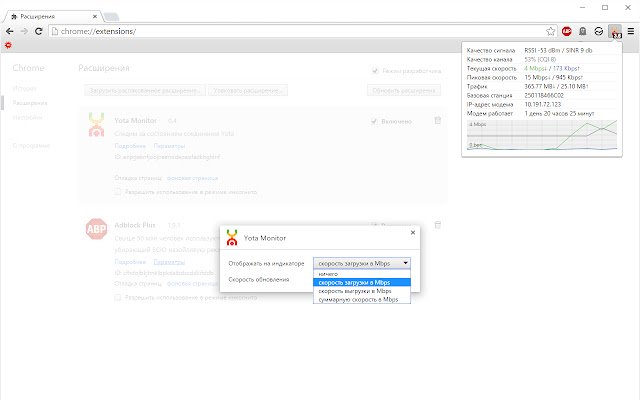Close the Yota Monitor options dialog
This screenshot has width=640, height=400.
coord(413,232)
